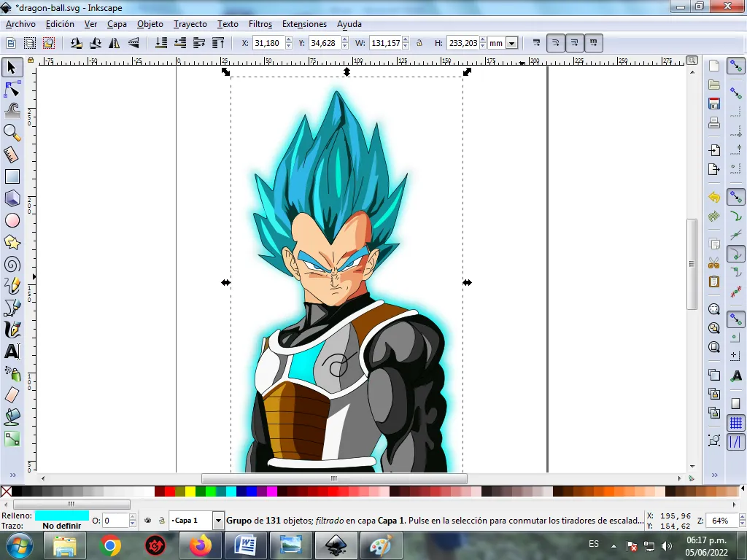Click Select All objects icon

tap(10, 43)
